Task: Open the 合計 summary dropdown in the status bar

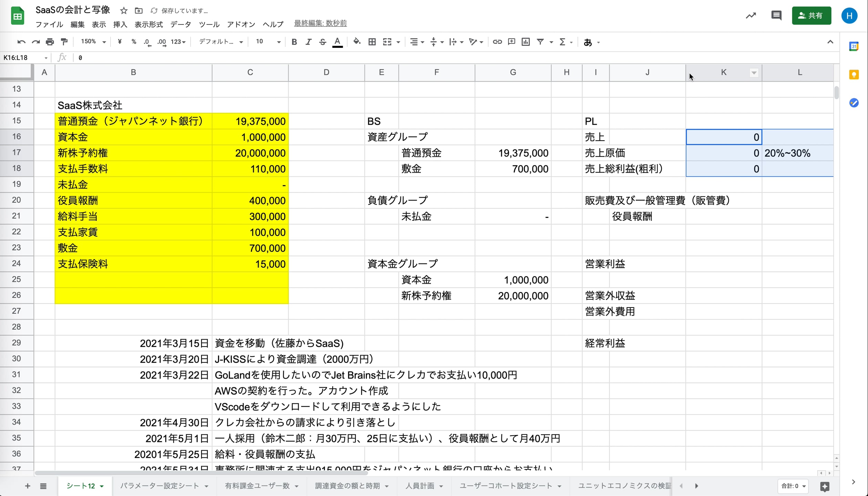Action: click(793, 486)
